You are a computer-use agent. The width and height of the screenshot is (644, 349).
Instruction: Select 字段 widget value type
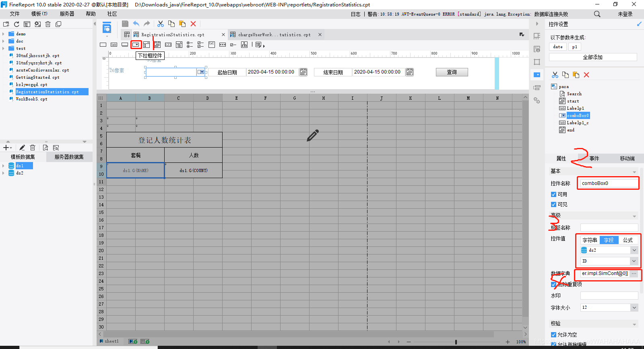tap(609, 240)
